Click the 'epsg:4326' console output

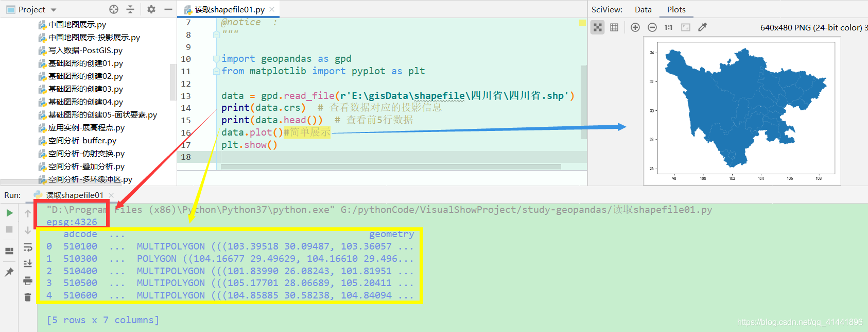72,222
